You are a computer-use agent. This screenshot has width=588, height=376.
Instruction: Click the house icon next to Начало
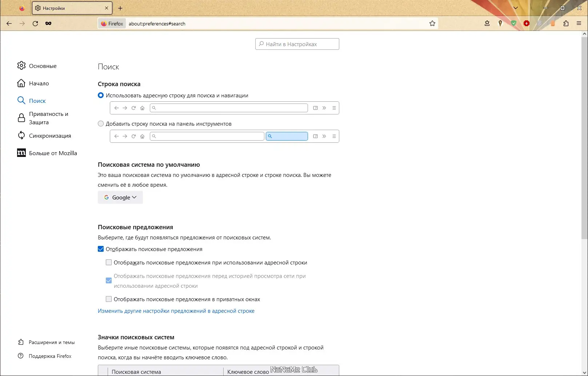coord(21,83)
